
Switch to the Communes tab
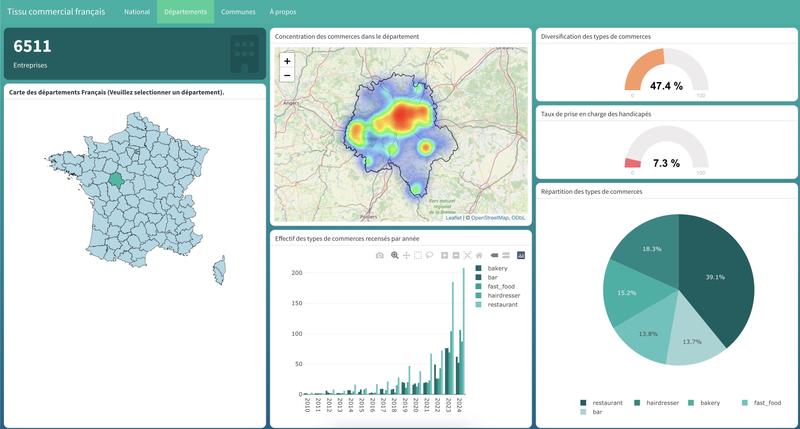238,12
